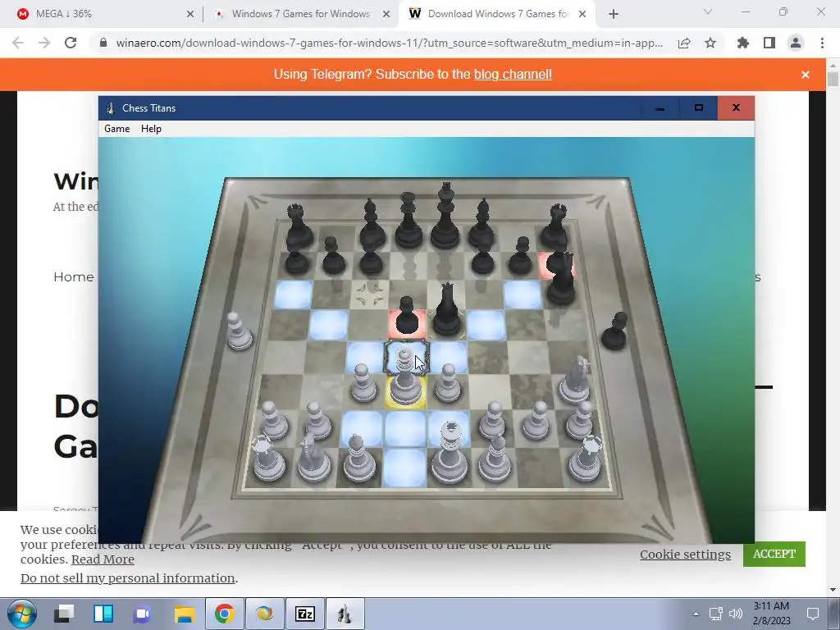Open the Chess Titans taskbar button
The image size is (840, 630).
pyautogui.click(x=345, y=614)
